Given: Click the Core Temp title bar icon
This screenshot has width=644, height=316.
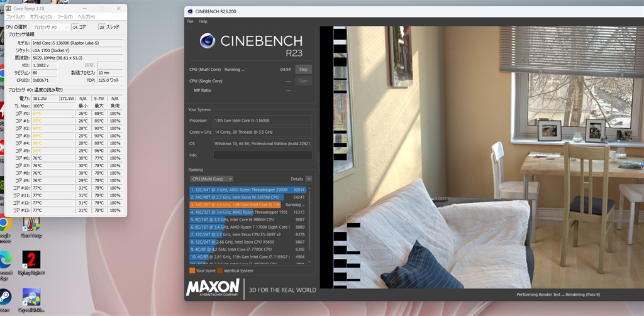Looking at the screenshot, I should coord(8,8).
